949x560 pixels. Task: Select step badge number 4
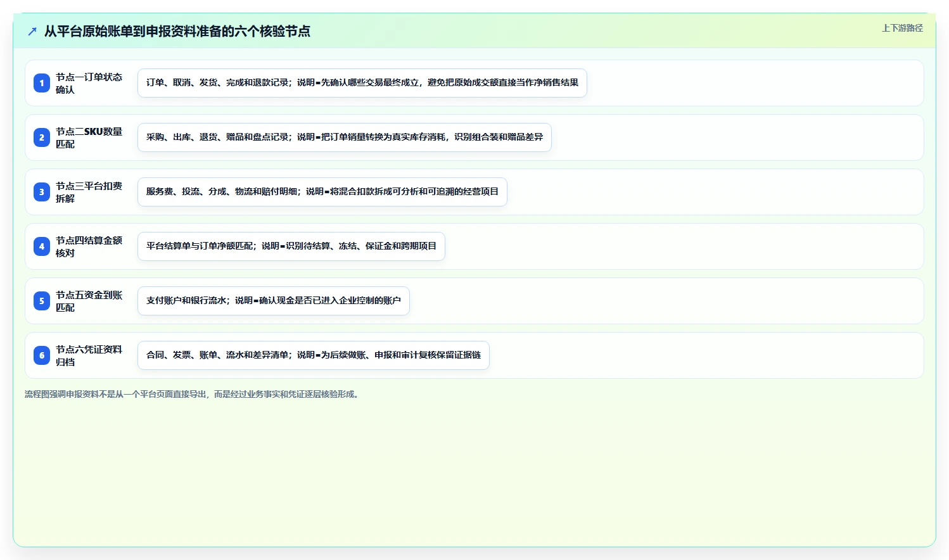[42, 246]
